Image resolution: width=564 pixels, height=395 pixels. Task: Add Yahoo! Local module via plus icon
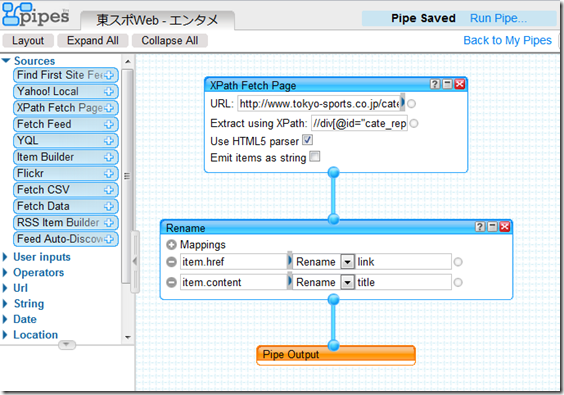[109, 92]
